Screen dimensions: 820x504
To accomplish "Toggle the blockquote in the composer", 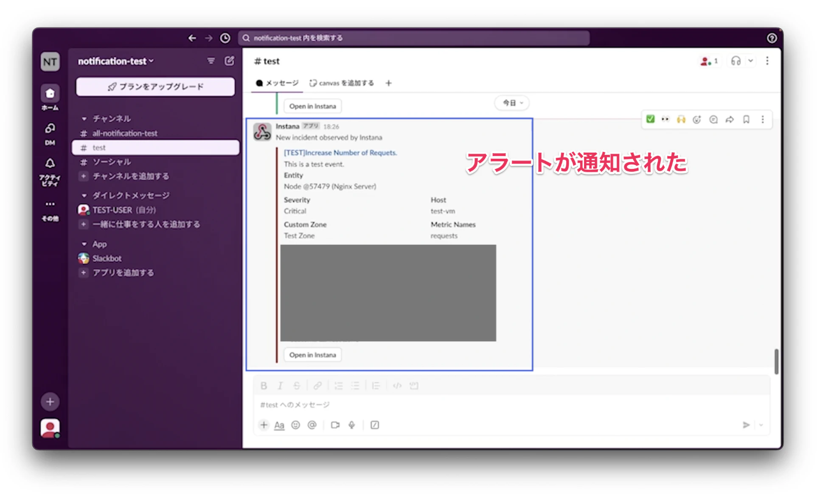I will (376, 386).
